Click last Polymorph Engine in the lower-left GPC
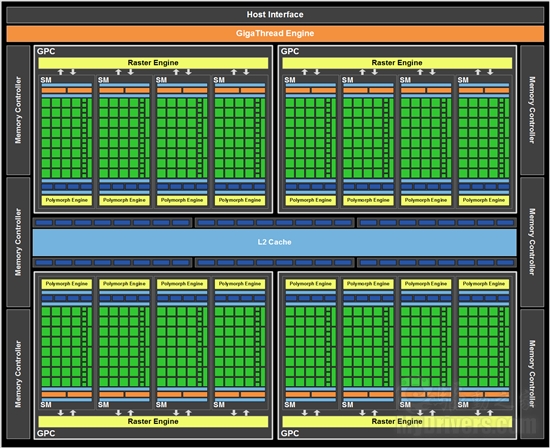This screenshot has height=448, width=550. pos(240,284)
